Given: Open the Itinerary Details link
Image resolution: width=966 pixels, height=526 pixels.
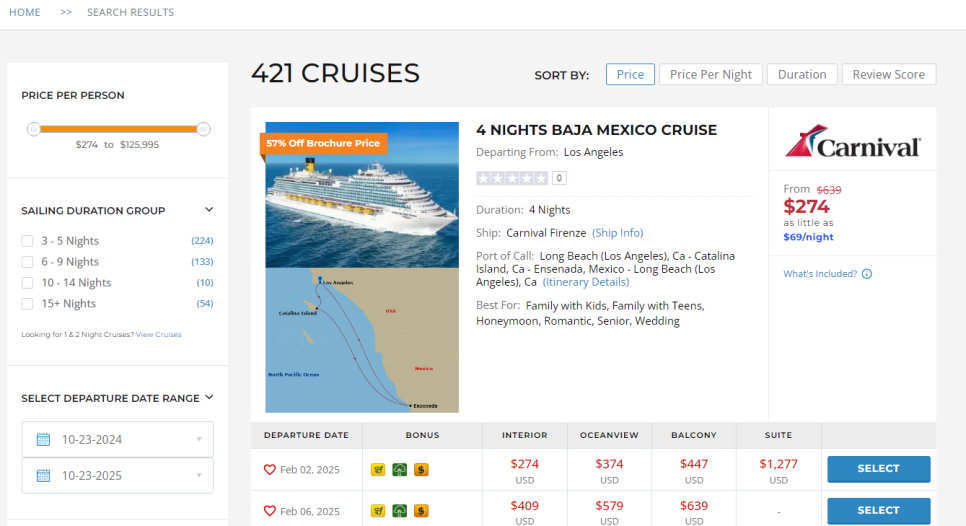Looking at the screenshot, I should point(586,282).
